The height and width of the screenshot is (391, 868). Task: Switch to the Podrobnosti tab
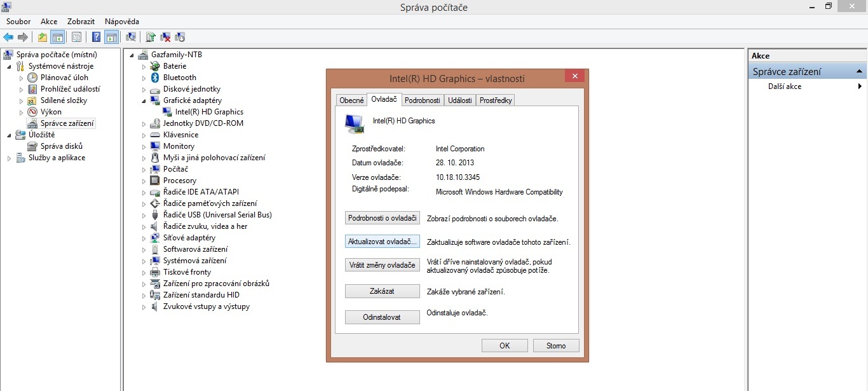423,100
